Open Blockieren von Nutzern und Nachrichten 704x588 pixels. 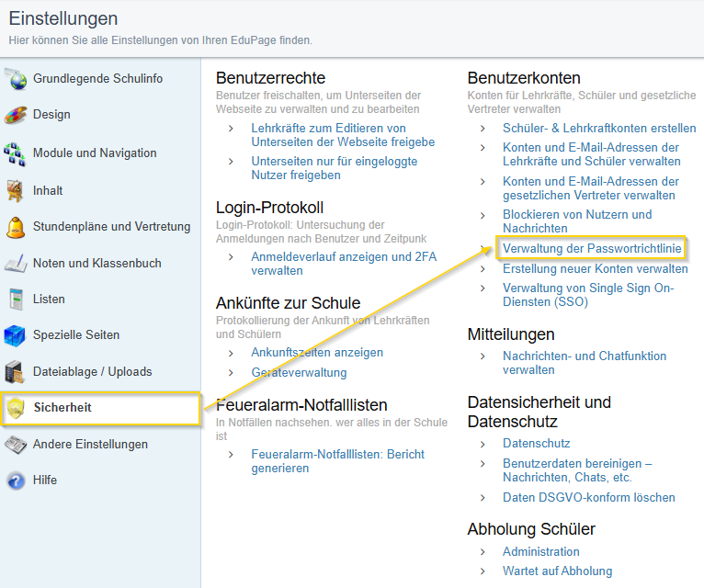click(x=577, y=221)
